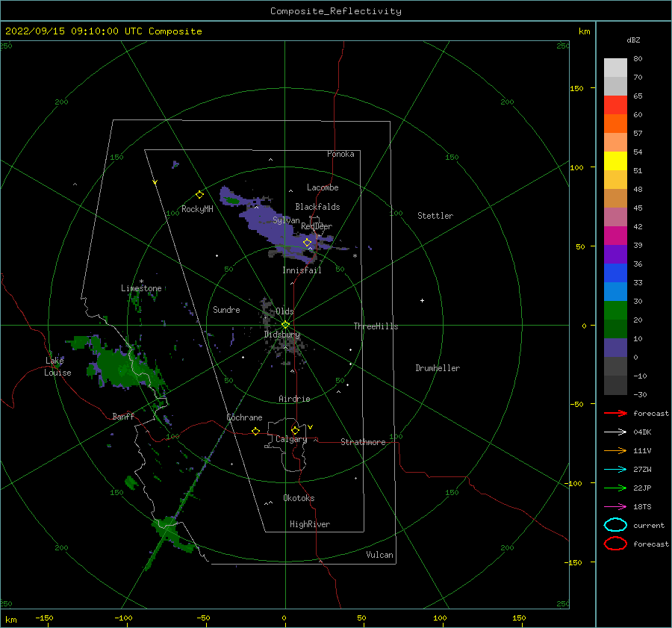Click the -100 tick on bottom km axis
This screenshot has height=628, width=672.
pos(123,618)
